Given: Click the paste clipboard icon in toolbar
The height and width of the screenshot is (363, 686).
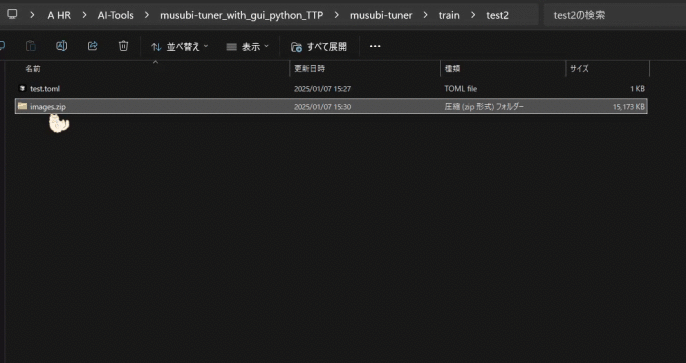Looking at the screenshot, I should (x=31, y=46).
